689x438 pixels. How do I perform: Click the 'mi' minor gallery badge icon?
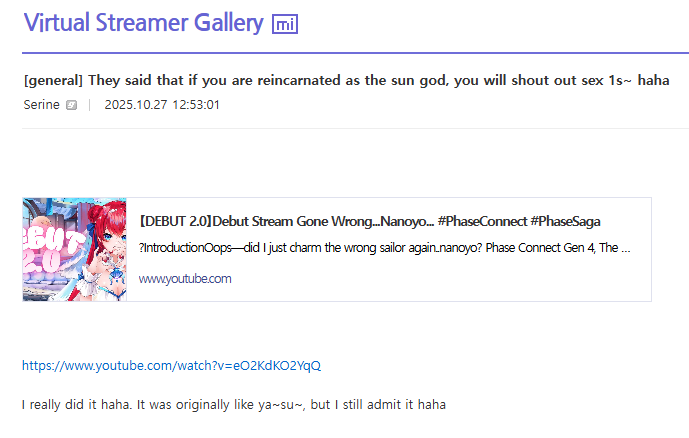(x=285, y=24)
